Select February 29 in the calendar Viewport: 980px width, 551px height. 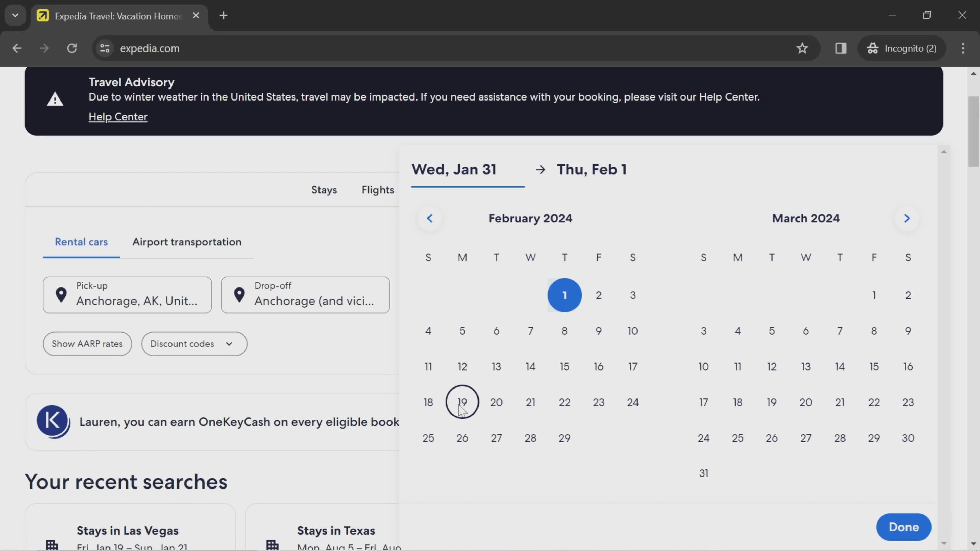pos(565,438)
